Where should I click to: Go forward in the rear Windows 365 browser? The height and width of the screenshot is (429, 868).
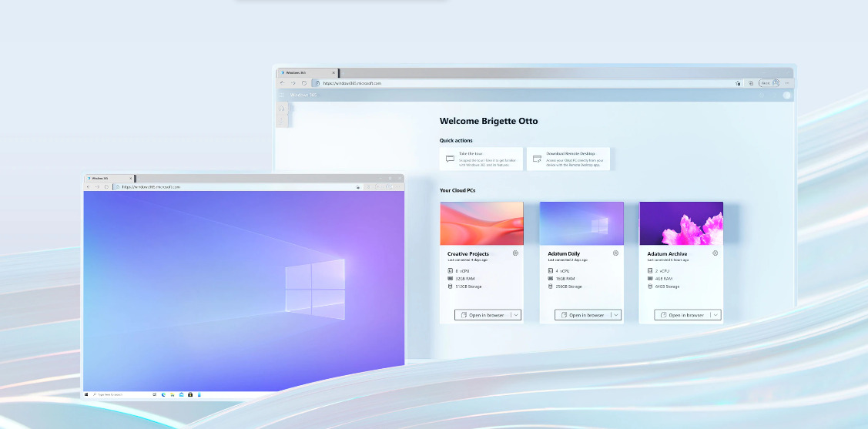pos(293,83)
